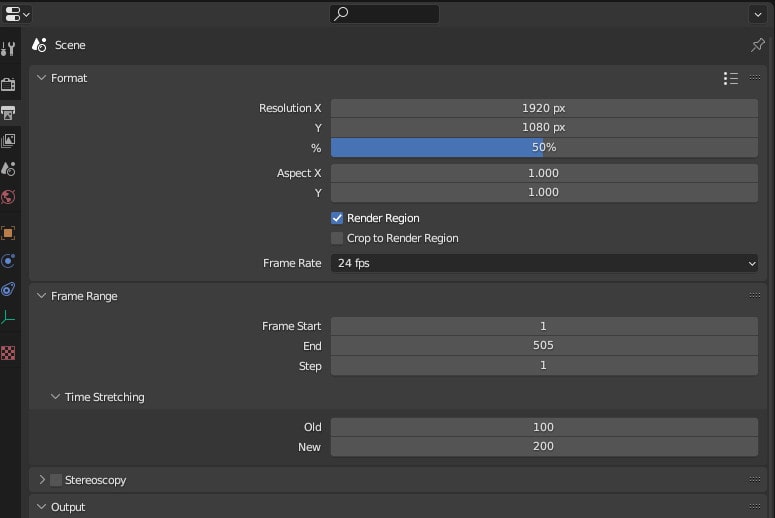
Task: Expand the Stereoscopy panel
Action: click(x=42, y=480)
